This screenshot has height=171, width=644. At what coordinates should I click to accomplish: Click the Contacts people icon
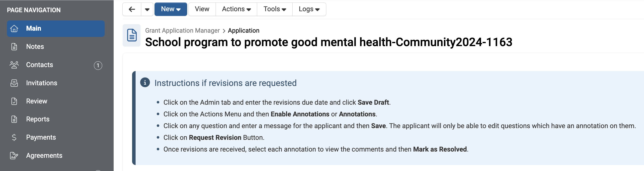point(14,65)
